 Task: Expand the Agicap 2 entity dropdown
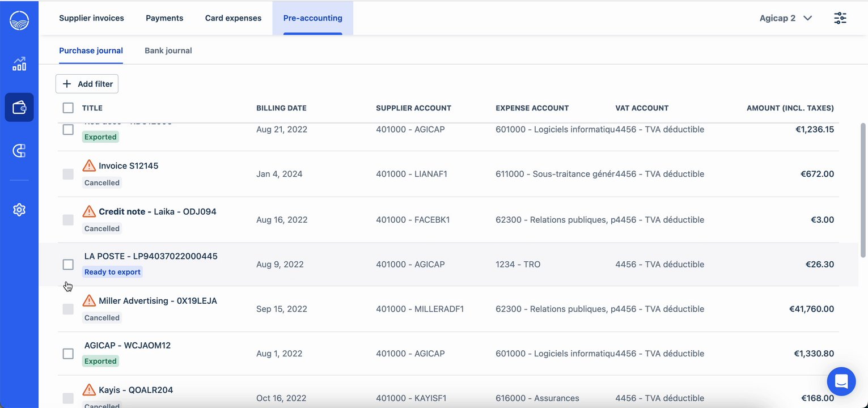(x=786, y=18)
